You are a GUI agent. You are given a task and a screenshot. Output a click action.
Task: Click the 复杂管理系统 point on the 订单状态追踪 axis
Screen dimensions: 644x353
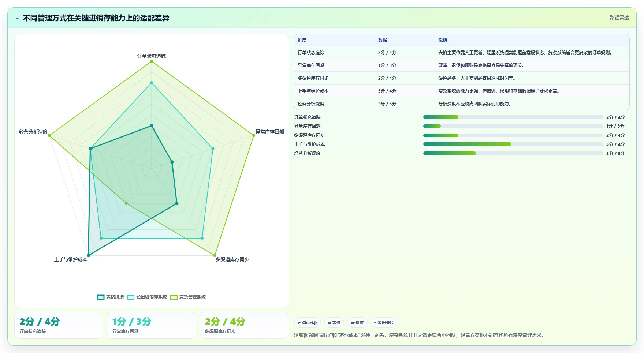tap(152, 61)
